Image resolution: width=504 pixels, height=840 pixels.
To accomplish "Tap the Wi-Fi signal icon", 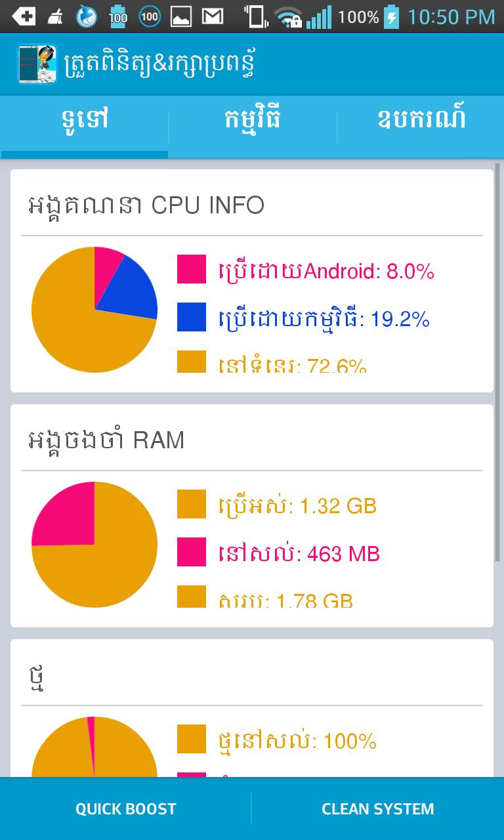I will (x=287, y=16).
